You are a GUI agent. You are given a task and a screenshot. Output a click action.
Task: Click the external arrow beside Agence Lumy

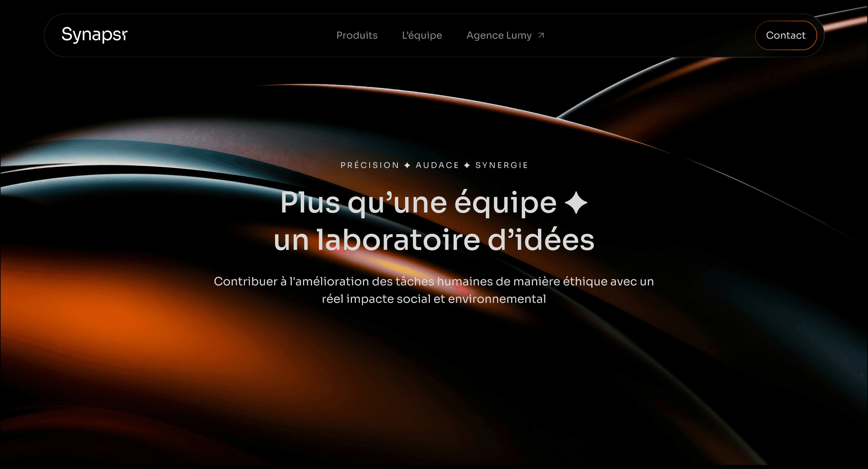point(541,35)
